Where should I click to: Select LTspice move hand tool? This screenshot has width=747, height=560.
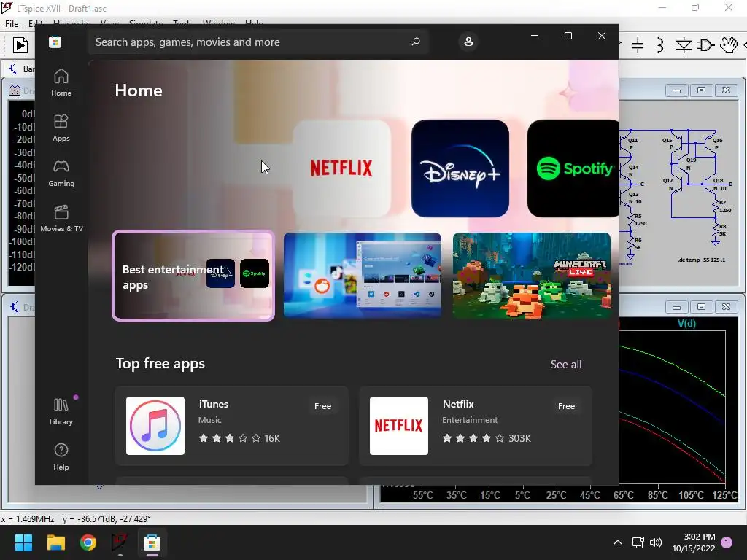[x=729, y=46]
